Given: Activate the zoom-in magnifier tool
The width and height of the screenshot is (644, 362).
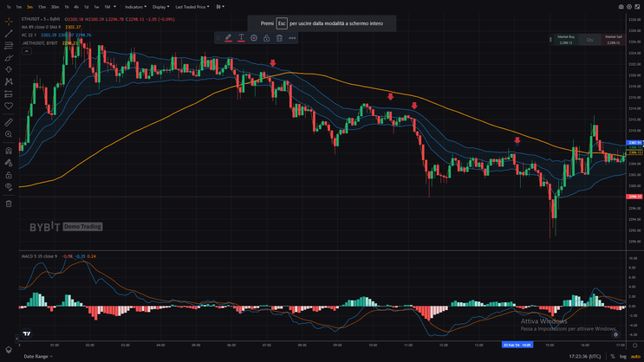Looking at the screenshot, I should click(9, 134).
